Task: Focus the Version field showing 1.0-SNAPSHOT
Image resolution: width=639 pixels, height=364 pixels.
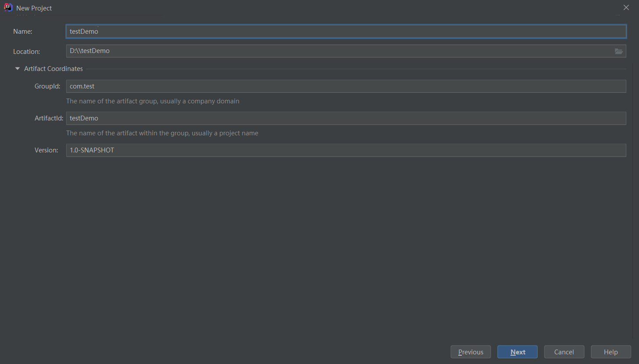Action: point(346,150)
